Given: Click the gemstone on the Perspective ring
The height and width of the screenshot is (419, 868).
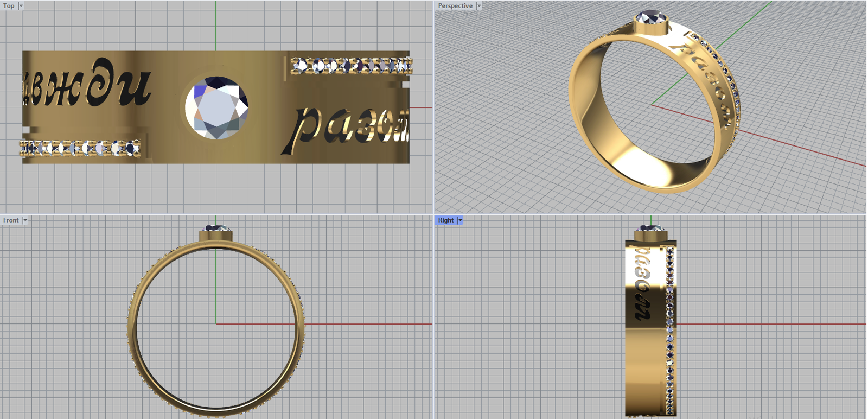Looking at the screenshot, I should 651,18.
